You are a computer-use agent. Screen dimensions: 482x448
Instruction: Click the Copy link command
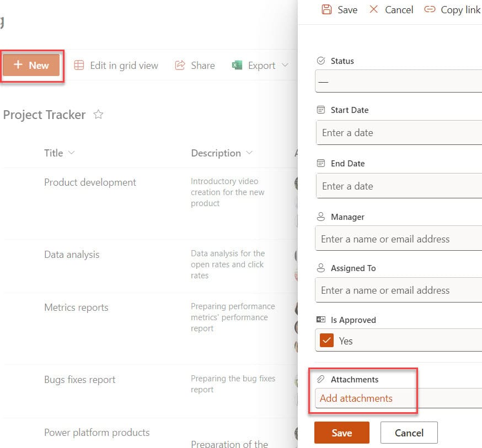point(452,10)
